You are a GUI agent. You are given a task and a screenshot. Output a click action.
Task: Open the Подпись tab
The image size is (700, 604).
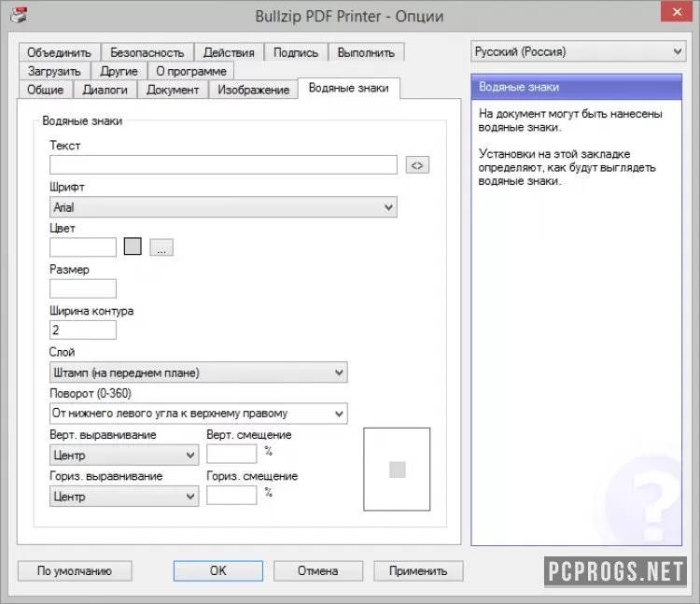coord(296,52)
